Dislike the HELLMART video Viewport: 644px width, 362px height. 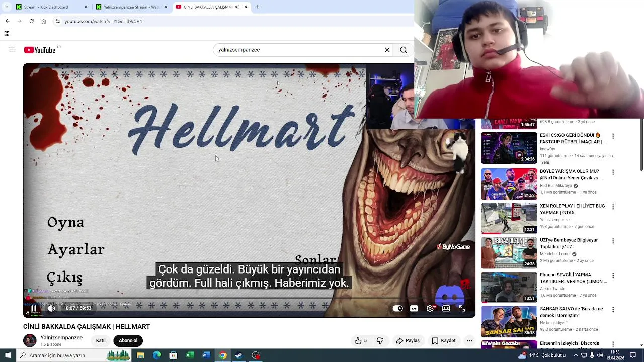click(x=380, y=340)
